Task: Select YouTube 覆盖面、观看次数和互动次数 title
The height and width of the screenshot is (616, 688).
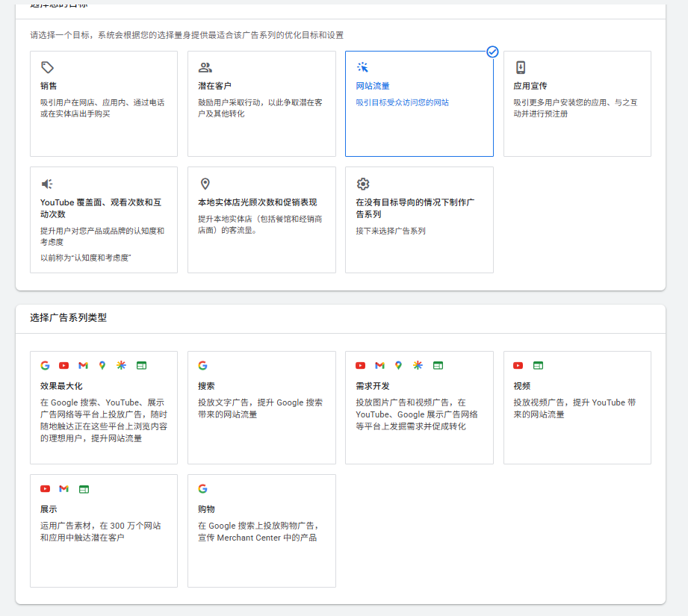Action: pos(101,208)
